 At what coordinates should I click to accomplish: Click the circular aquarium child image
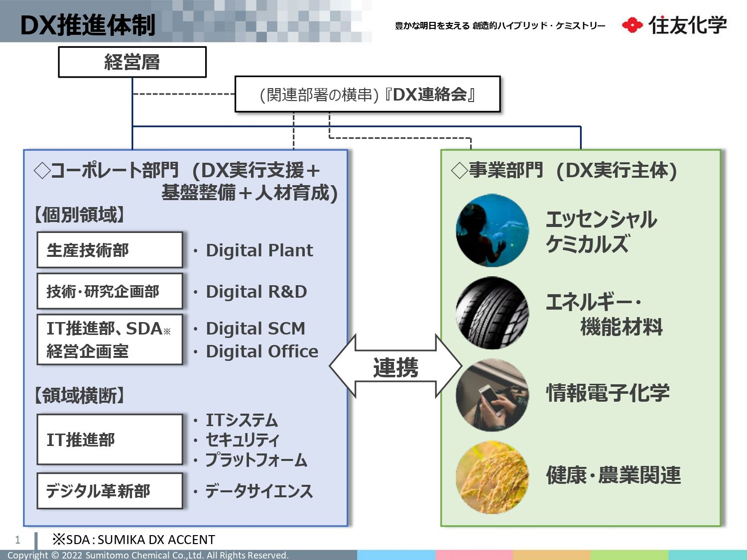[x=492, y=230]
